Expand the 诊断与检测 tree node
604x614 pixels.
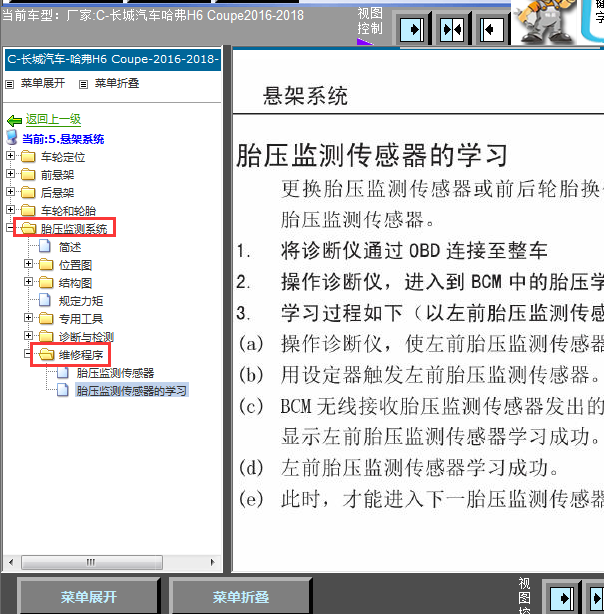pyautogui.click(x=28, y=336)
